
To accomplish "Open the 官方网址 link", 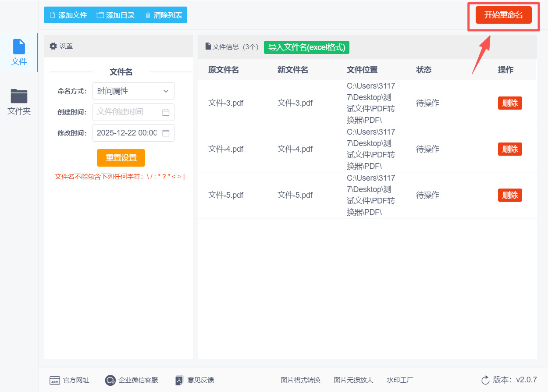I will 76,380.
